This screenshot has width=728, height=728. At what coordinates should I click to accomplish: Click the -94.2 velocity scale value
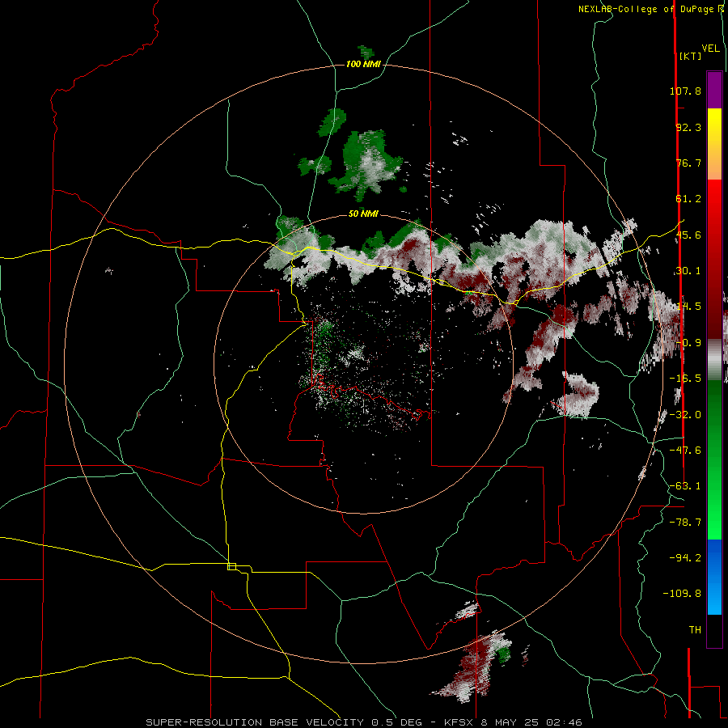(x=685, y=557)
